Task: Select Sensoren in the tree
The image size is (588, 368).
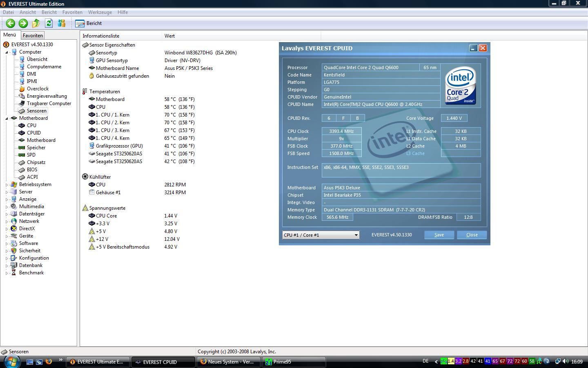Action: pos(36,111)
